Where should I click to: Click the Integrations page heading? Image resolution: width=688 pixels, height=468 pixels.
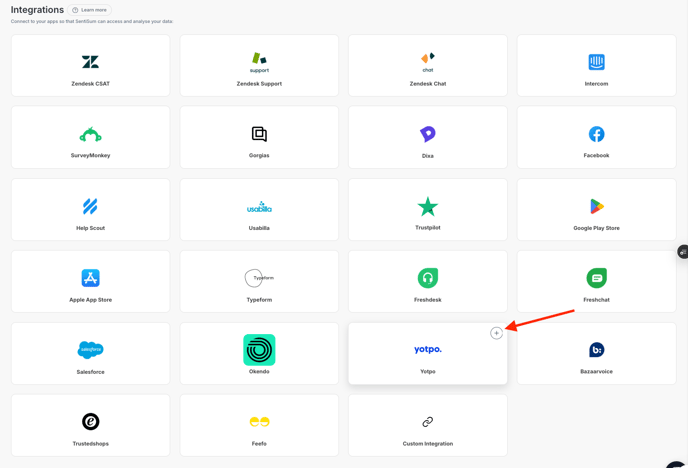[37, 10]
